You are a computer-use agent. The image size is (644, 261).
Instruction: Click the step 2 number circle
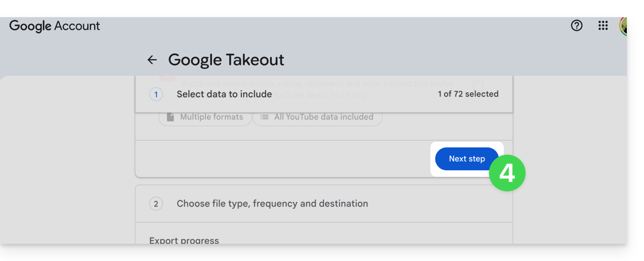pos(155,204)
